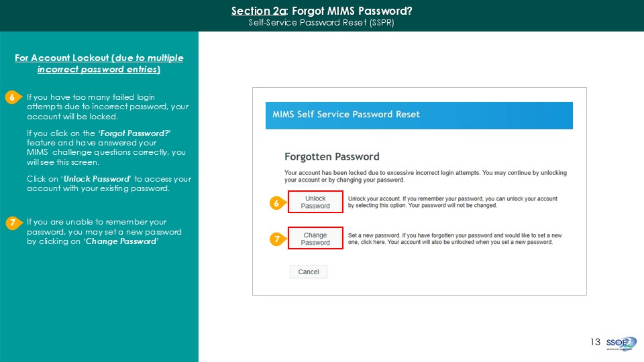Click the 'too many failed login attempts' paragraph
644x362 pixels.
pyautogui.click(x=107, y=107)
